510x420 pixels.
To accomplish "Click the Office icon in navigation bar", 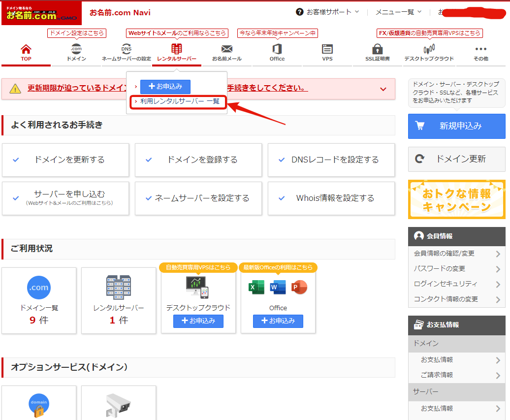I will 277,49.
